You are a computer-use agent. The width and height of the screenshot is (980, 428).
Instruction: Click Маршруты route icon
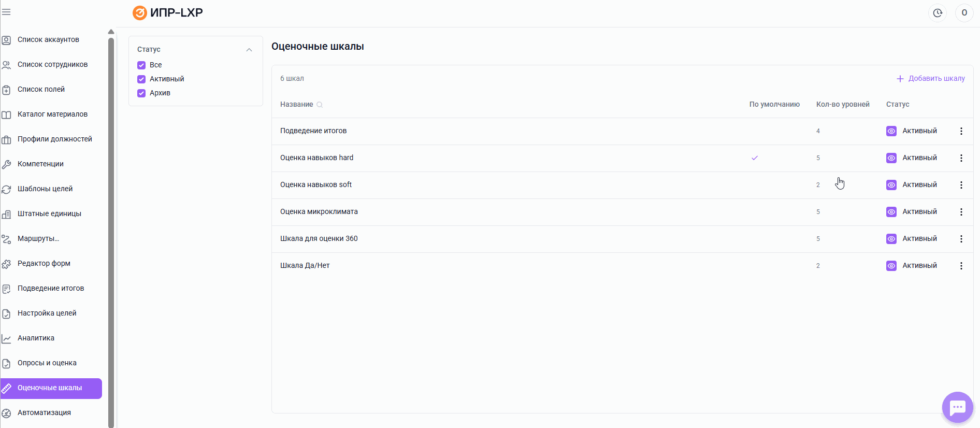click(x=6, y=239)
